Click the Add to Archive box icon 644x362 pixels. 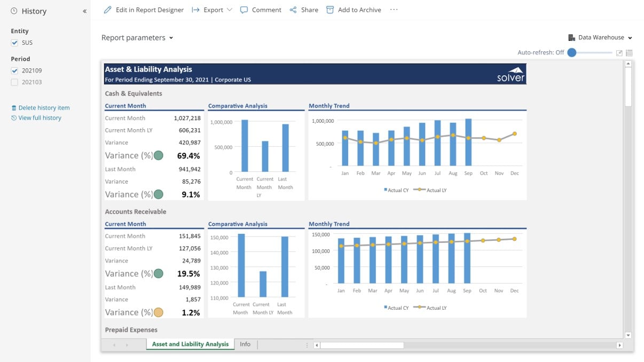pyautogui.click(x=330, y=10)
